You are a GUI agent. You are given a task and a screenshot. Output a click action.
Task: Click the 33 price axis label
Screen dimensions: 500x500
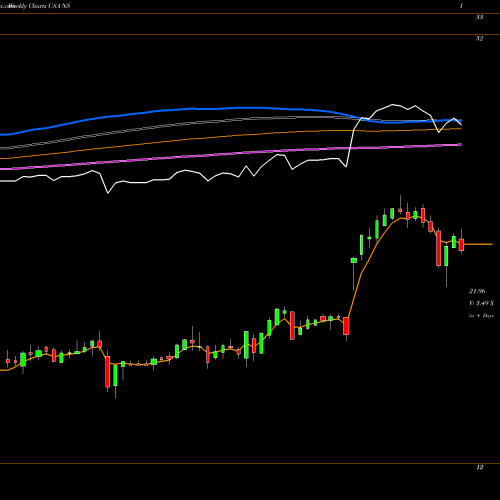pos(479,17)
